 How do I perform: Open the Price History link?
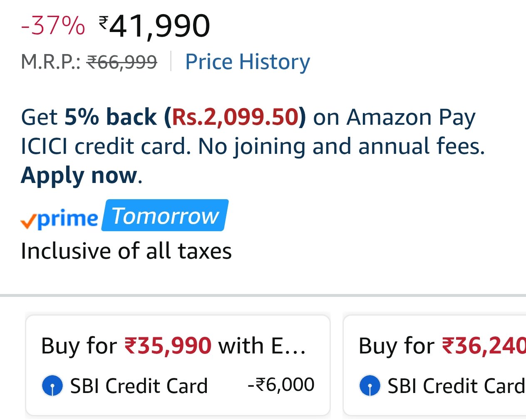248,62
